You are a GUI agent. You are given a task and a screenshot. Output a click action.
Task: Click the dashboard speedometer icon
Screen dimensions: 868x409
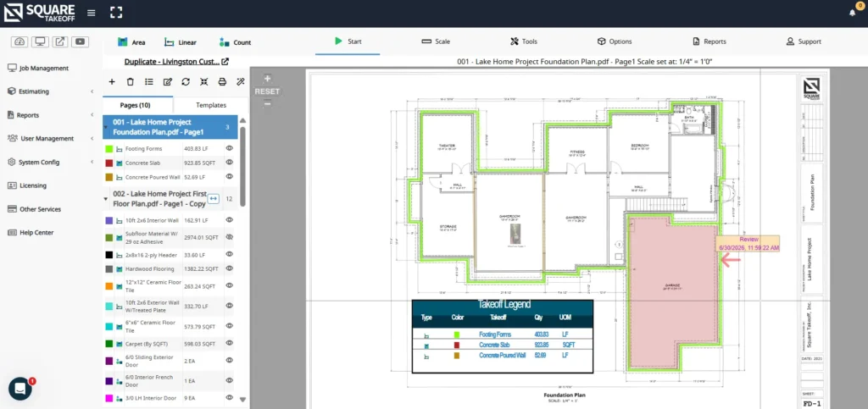coord(20,41)
